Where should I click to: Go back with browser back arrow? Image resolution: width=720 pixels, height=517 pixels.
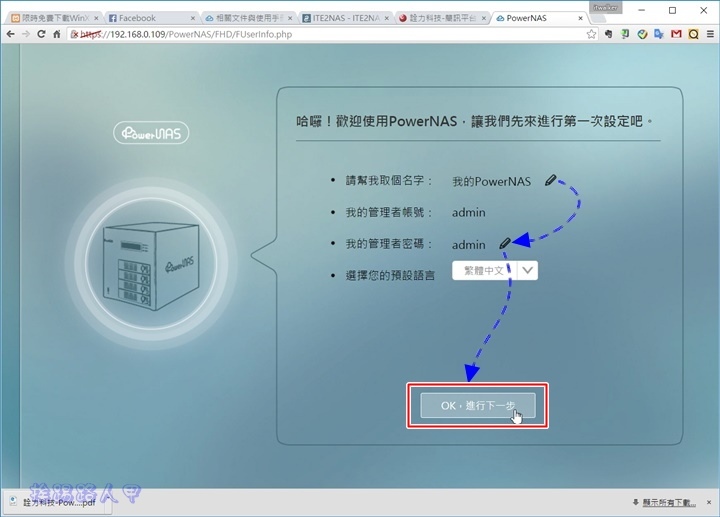tap(11, 34)
